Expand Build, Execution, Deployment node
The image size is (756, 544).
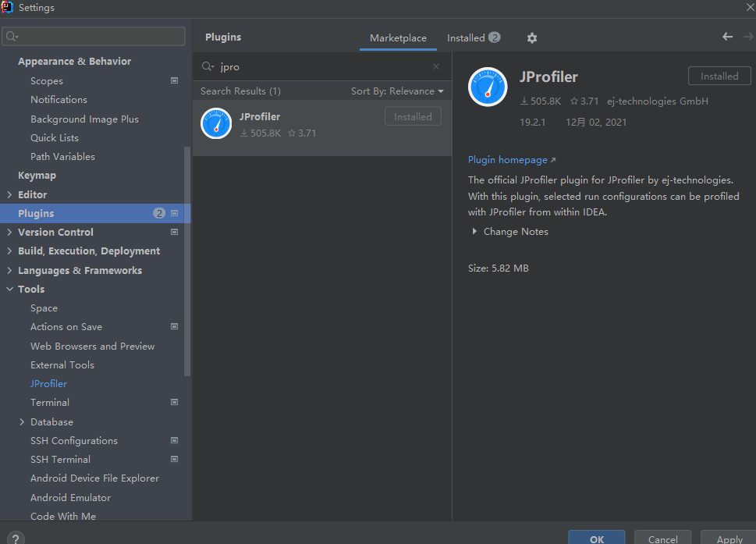(x=9, y=251)
